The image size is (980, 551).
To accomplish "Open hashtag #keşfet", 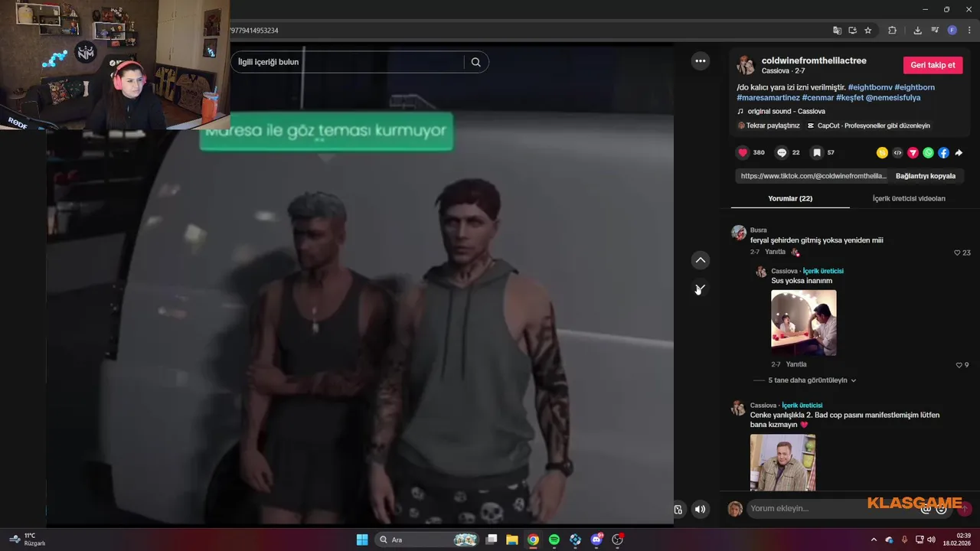I will click(850, 98).
